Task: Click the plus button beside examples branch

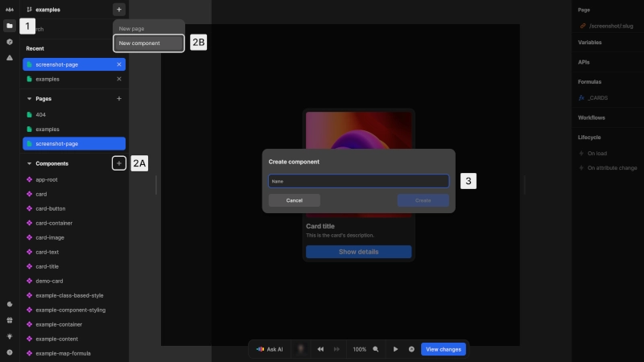Action: 118,10
